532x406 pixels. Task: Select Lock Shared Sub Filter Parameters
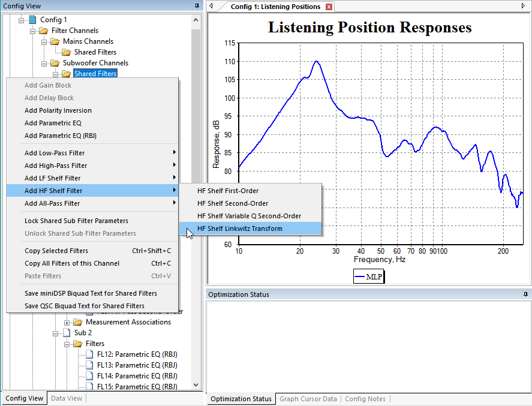92,221
